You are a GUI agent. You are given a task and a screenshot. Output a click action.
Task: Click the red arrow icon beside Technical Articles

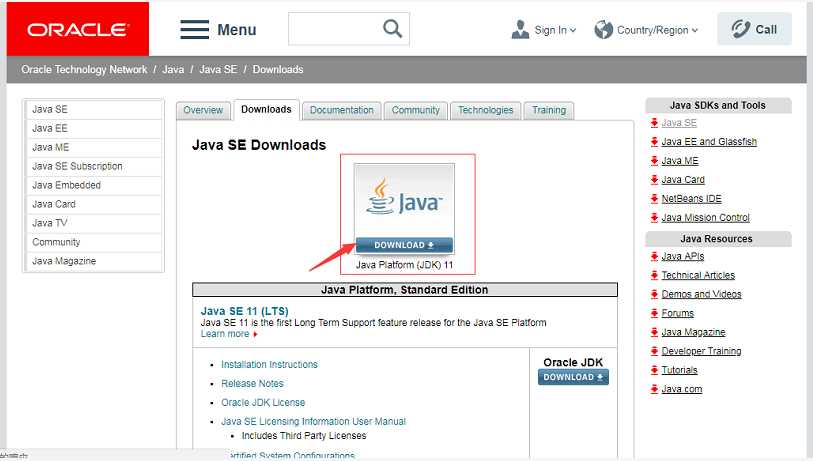tap(654, 275)
